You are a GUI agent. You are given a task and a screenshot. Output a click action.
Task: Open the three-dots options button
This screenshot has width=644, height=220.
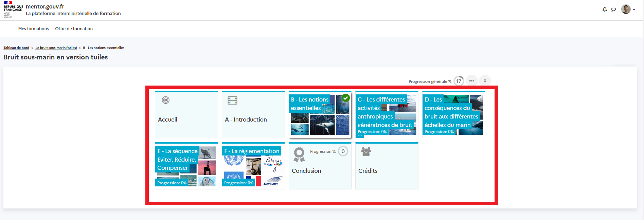coord(471,81)
